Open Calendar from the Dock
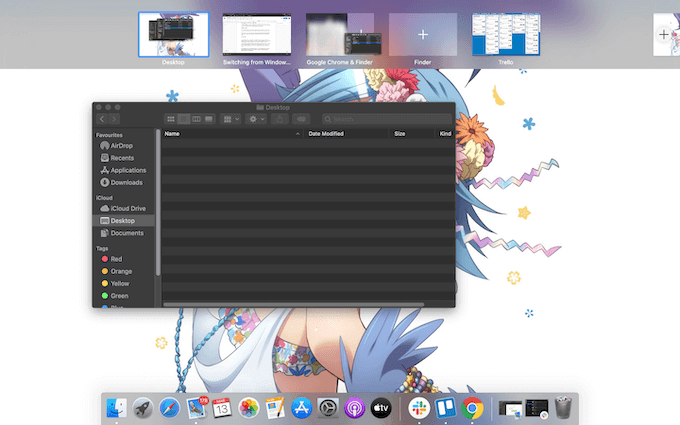The image size is (680, 425). [222, 408]
